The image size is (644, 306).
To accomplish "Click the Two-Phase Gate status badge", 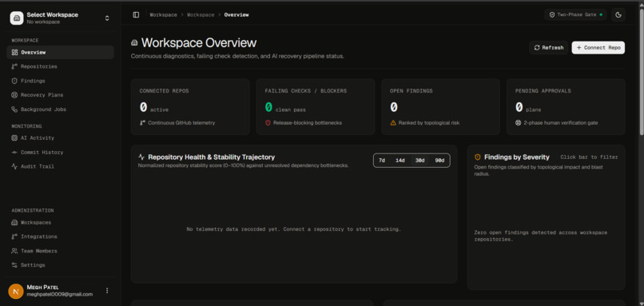I will coord(576,15).
